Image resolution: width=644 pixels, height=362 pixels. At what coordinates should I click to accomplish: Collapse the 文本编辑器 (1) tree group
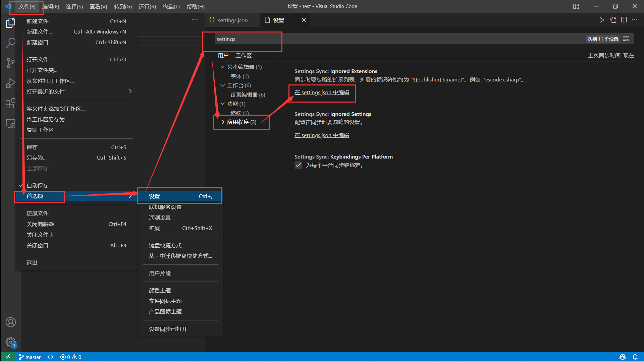[222, 67]
